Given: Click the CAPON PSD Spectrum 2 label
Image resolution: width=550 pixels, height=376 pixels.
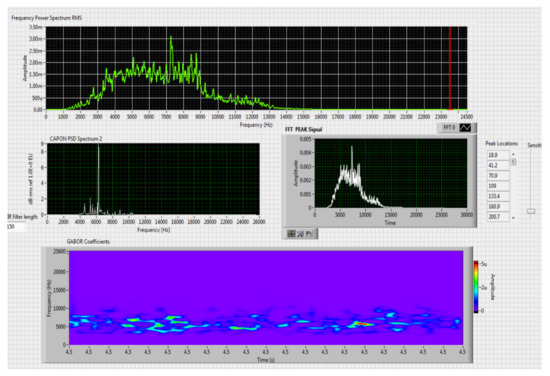Looking at the screenshot, I should [x=76, y=139].
